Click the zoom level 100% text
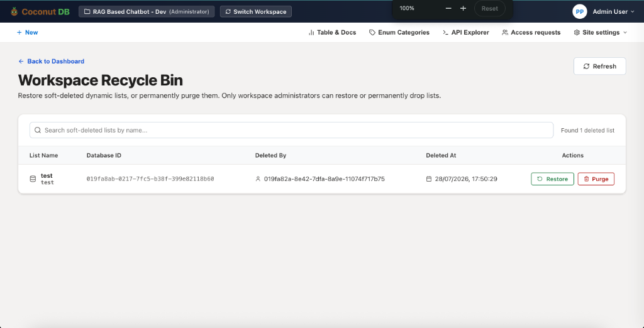644x328 pixels. point(407,8)
